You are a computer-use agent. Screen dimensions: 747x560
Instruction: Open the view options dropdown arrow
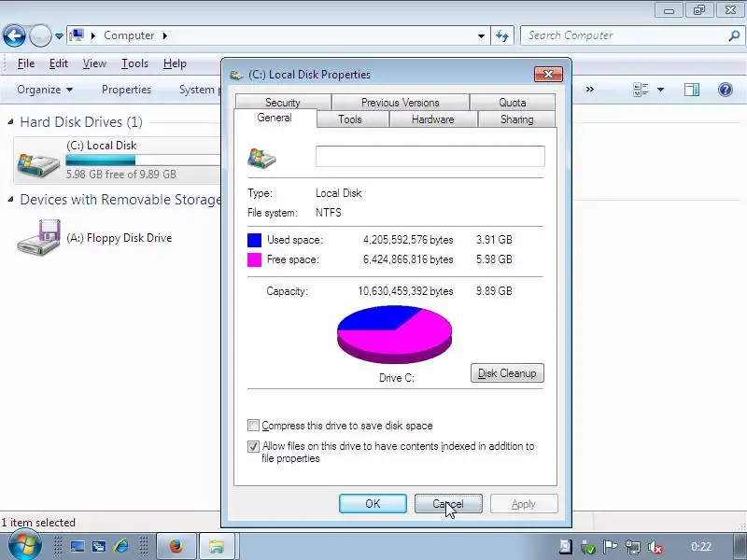(x=661, y=90)
